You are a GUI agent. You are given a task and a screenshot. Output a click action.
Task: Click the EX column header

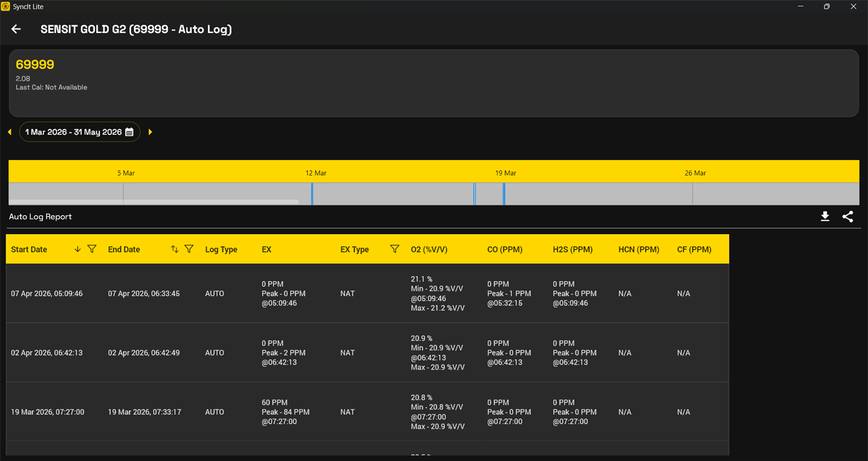coord(267,249)
